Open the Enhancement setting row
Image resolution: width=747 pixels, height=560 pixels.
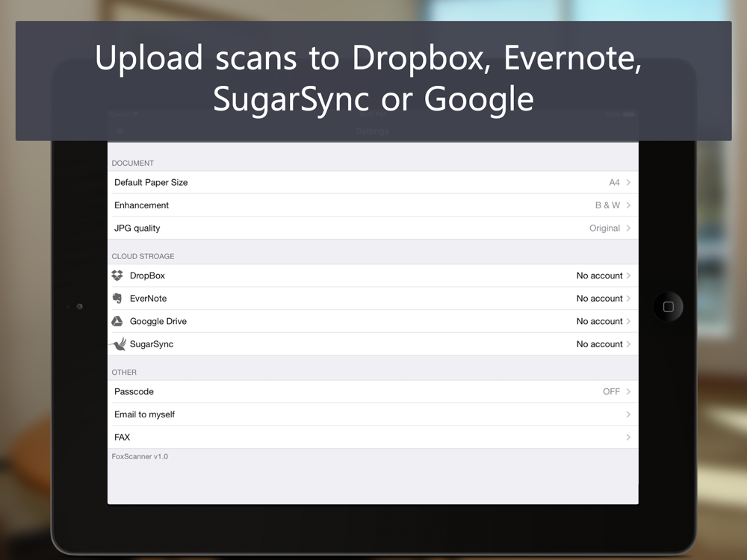(373, 205)
